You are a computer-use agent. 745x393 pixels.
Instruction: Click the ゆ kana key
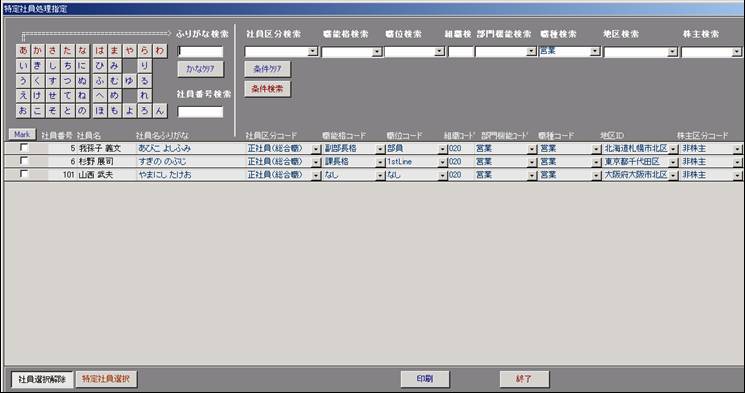pyautogui.click(x=129, y=81)
